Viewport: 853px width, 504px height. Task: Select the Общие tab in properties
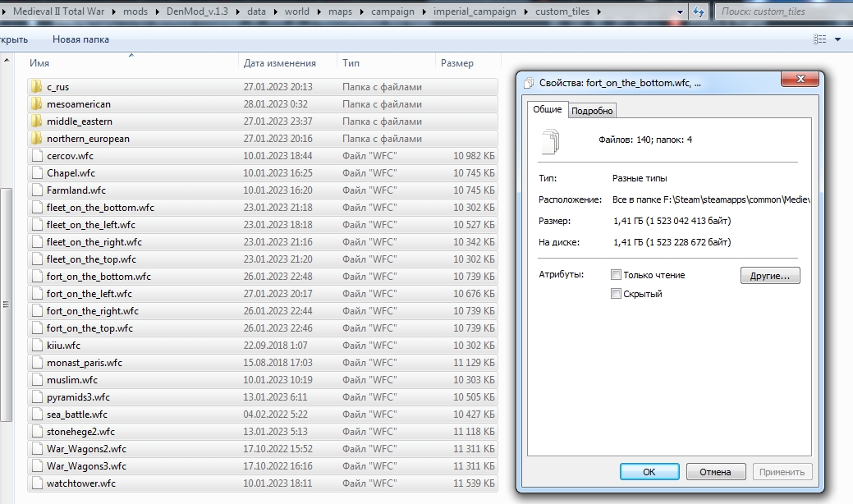coord(548,109)
